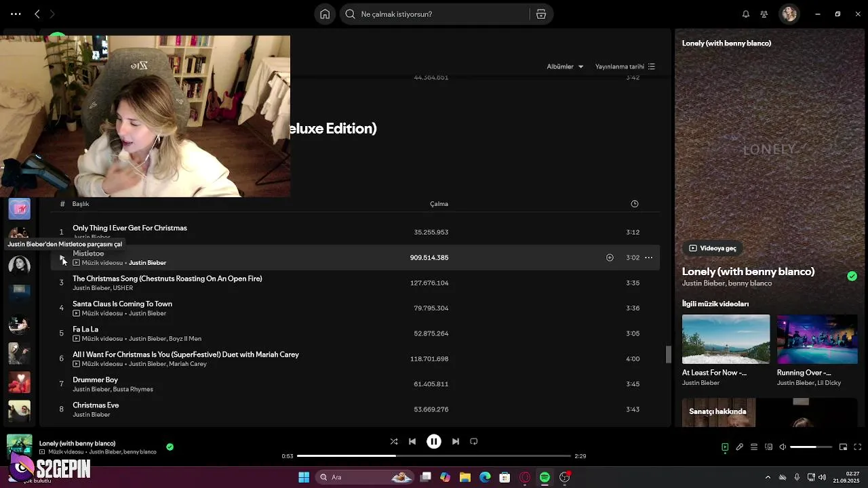868x488 pixels.
Task: Show hidden system tray icons
Action: click(x=768, y=477)
